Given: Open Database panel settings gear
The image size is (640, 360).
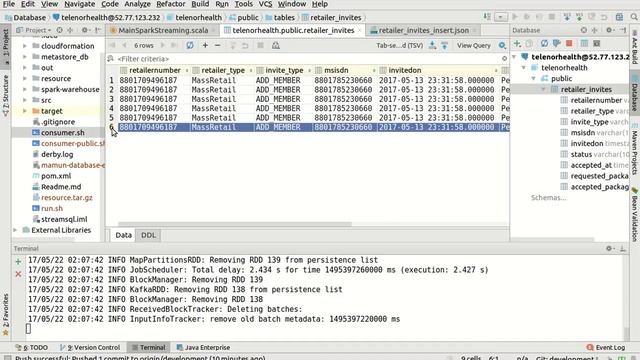Looking at the screenshot, I should [x=609, y=30].
